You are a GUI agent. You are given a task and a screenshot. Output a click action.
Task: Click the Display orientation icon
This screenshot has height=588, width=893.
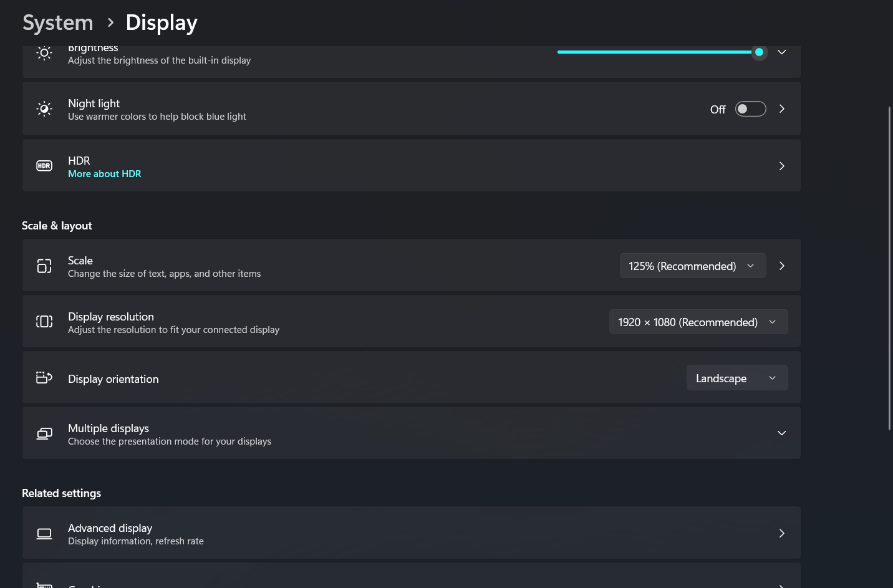44,378
